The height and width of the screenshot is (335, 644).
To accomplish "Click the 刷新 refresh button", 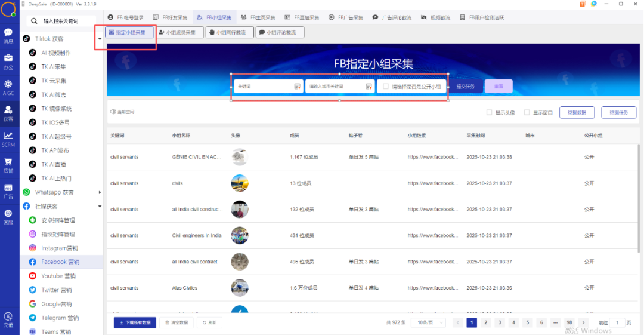I will [x=209, y=322].
